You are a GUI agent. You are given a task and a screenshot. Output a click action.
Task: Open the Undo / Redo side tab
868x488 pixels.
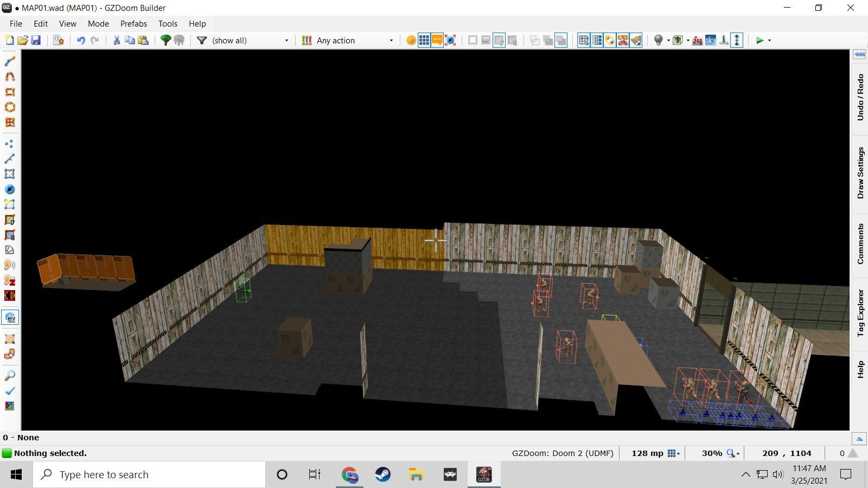coord(860,98)
